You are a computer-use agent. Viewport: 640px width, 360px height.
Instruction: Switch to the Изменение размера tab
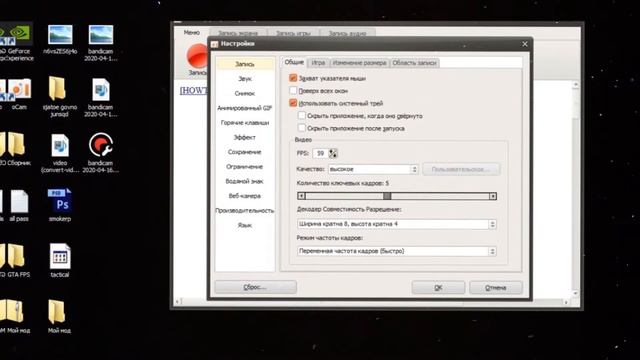point(359,63)
